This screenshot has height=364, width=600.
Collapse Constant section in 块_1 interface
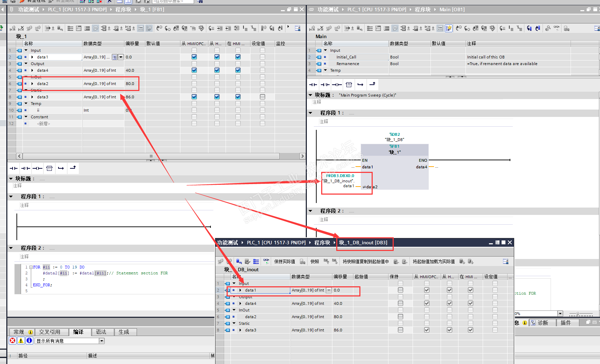click(x=26, y=117)
